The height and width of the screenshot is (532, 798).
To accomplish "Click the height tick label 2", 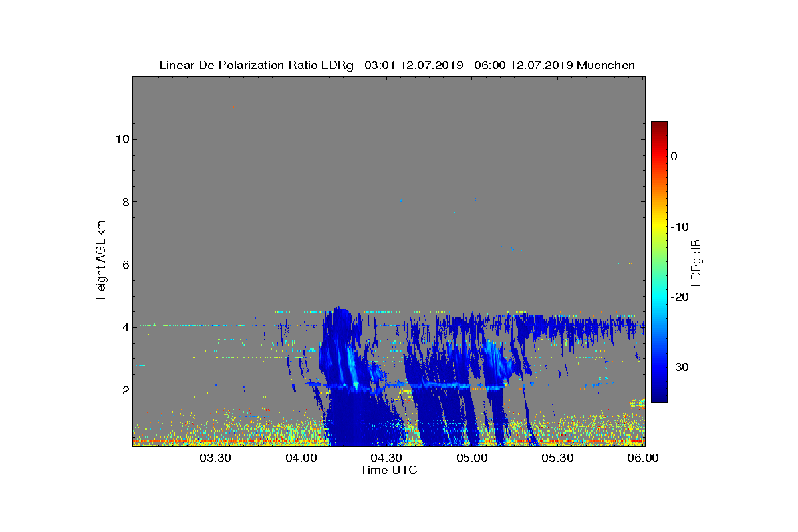I will [x=124, y=390].
